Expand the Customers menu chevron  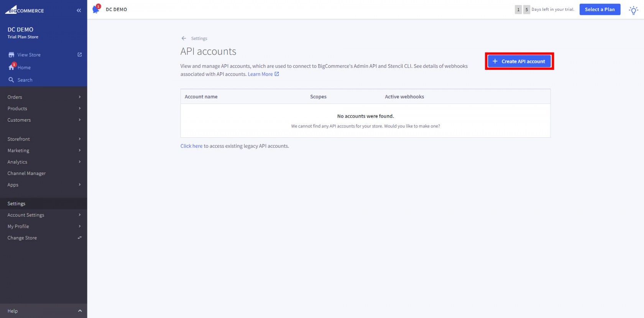[x=80, y=120]
